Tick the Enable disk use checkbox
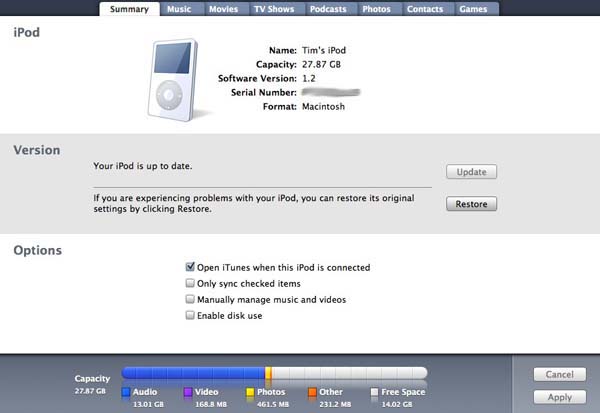Image resolution: width=600 pixels, height=413 pixels. pyautogui.click(x=190, y=315)
